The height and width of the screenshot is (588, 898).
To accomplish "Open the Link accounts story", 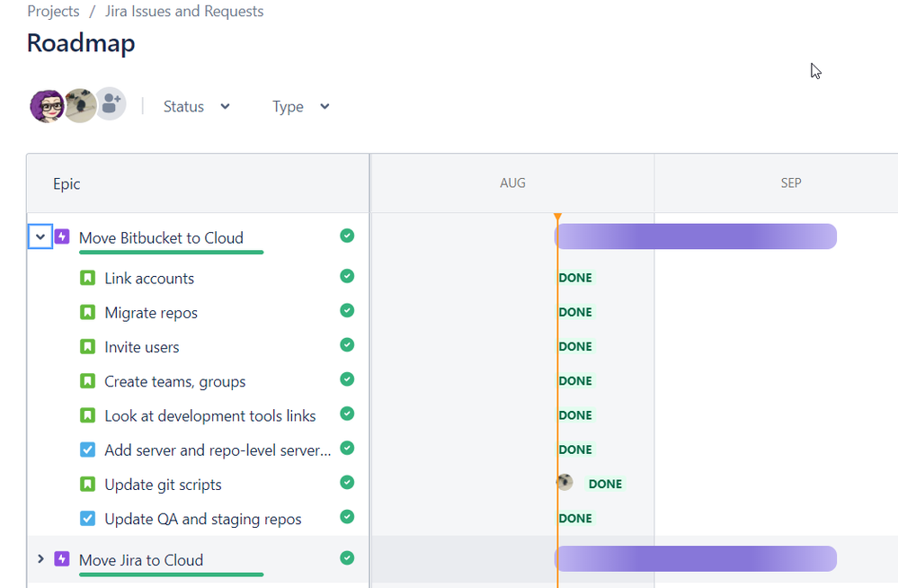I will (148, 277).
